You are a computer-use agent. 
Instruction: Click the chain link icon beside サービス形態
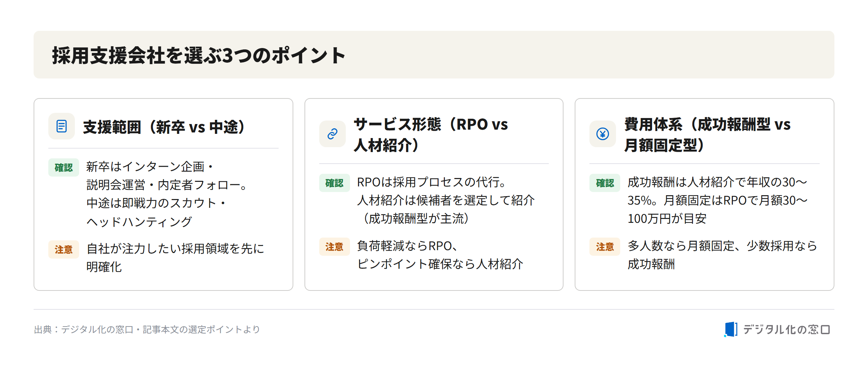[x=332, y=134]
